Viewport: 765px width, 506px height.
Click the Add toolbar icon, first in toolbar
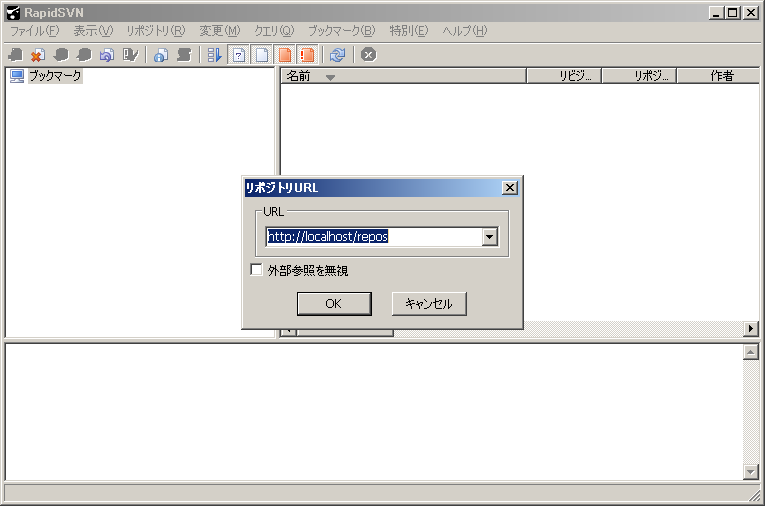pyautogui.click(x=16, y=55)
